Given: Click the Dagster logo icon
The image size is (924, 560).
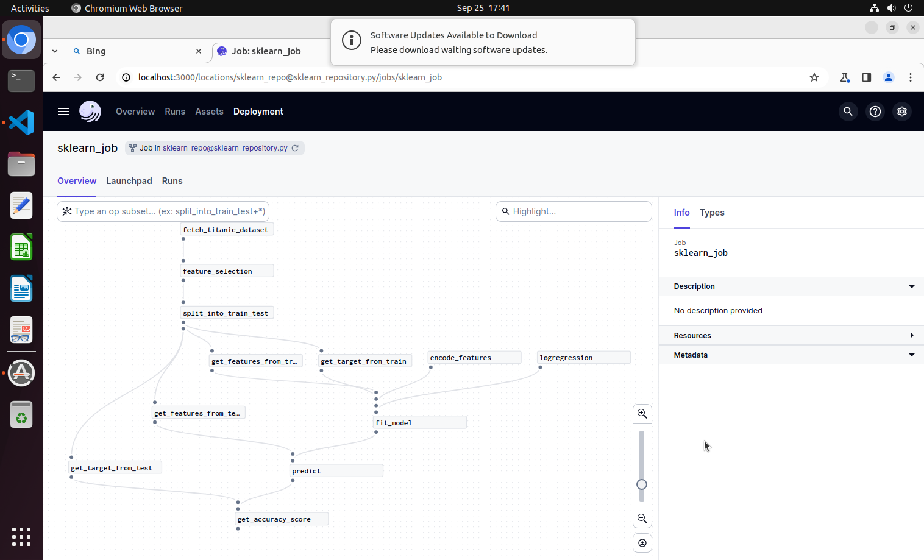Looking at the screenshot, I should [90, 112].
